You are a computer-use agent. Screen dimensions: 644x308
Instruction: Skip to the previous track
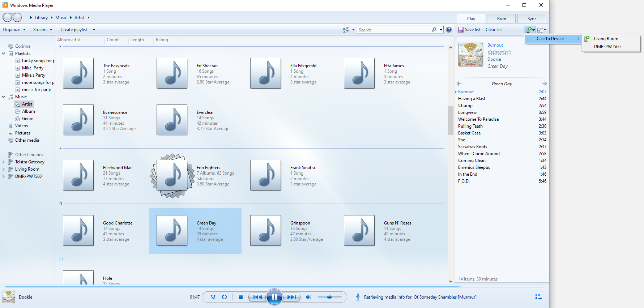tap(257, 297)
